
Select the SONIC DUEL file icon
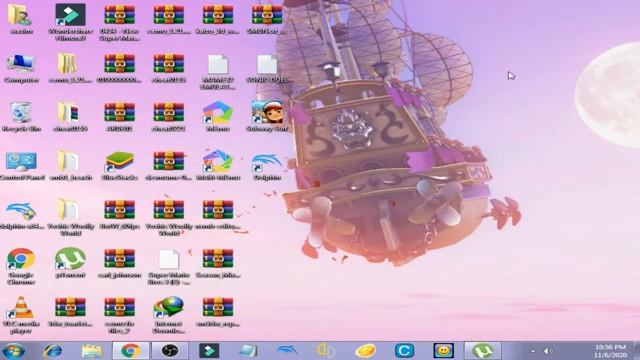click(x=267, y=68)
